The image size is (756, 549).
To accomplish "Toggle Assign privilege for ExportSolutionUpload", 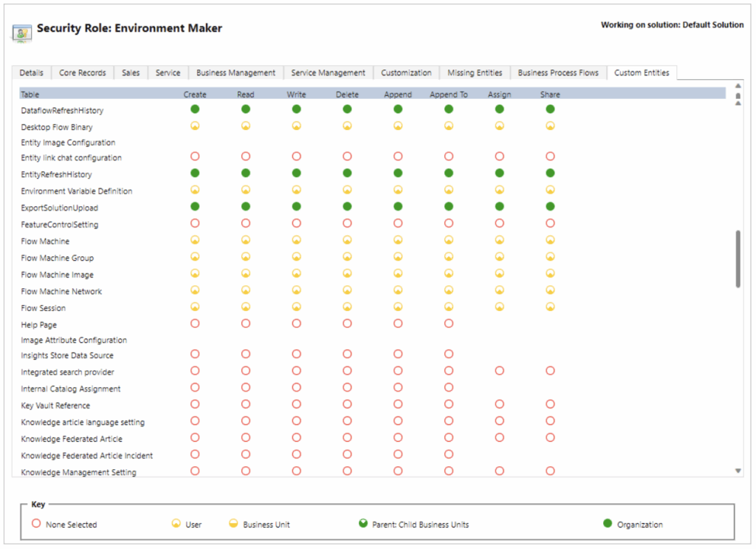I will pos(500,206).
